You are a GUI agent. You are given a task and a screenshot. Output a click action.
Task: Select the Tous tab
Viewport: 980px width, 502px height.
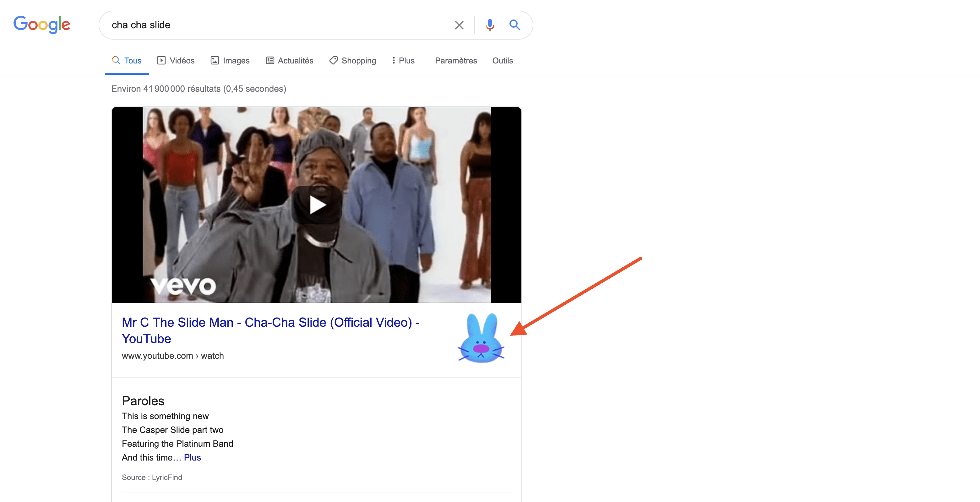pos(127,61)
